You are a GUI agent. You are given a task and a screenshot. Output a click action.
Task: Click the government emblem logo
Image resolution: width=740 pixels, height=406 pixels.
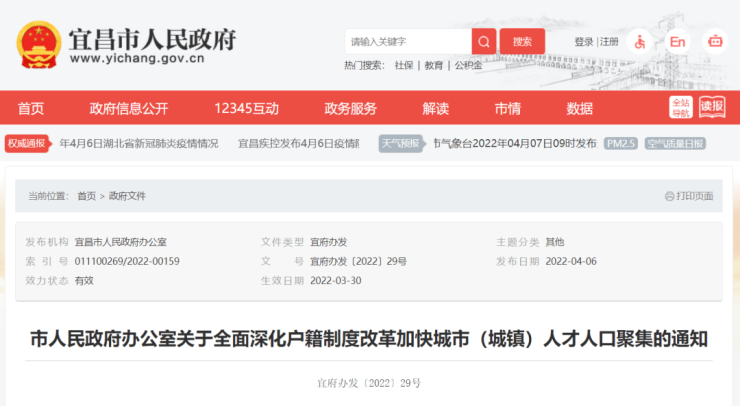pos(39,44)
